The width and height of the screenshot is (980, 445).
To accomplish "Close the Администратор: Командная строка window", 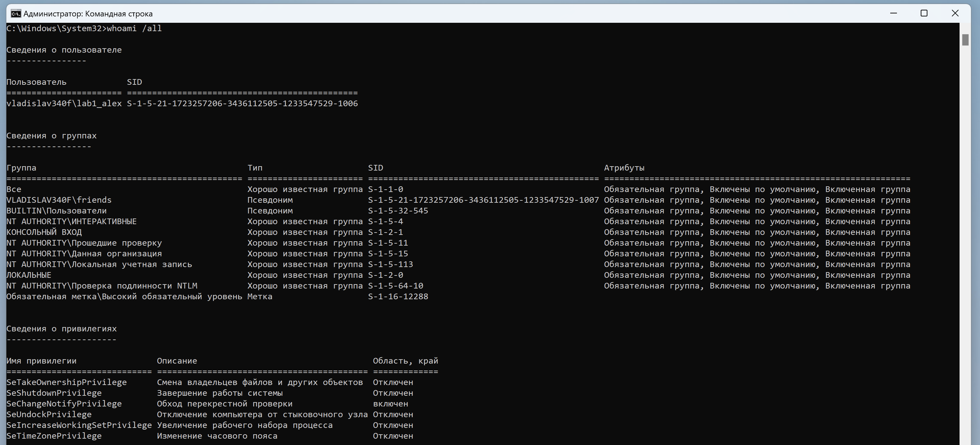I will click(955, 13).
